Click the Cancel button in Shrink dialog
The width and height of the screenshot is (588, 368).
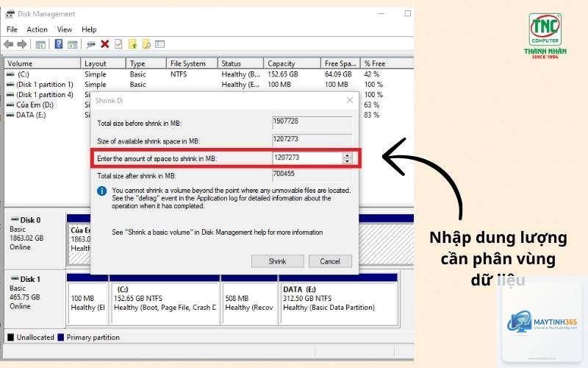[330, 261]
